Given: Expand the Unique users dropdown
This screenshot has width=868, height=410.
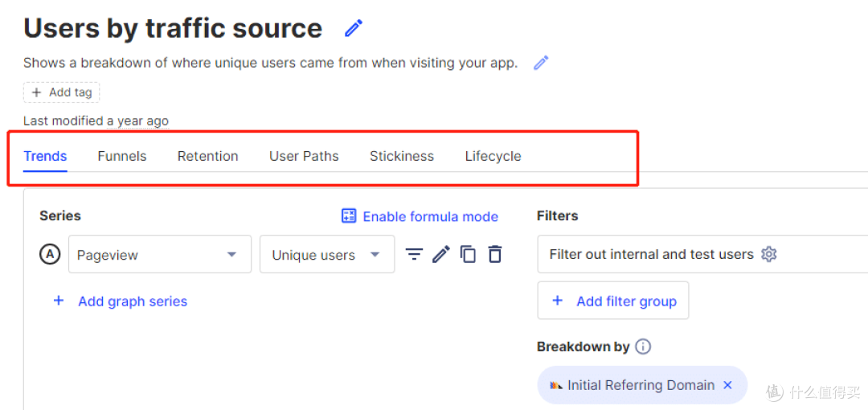Looking at the screenshot, I should pyautogui.click(x=326, y=255).
